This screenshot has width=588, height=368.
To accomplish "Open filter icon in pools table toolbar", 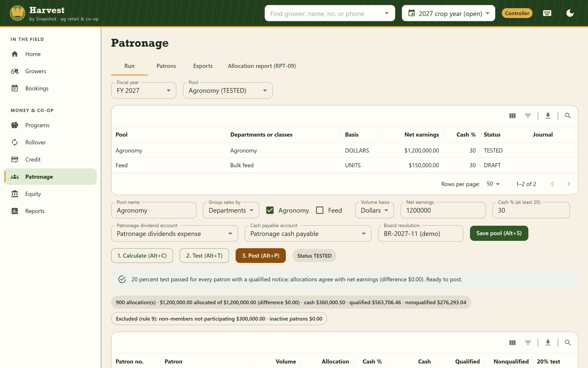I will (528, 116).
